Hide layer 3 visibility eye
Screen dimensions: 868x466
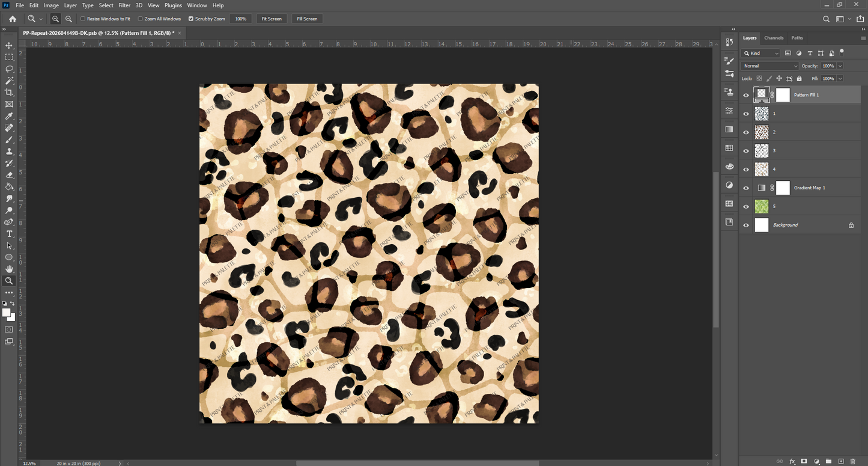coord(746,151)
